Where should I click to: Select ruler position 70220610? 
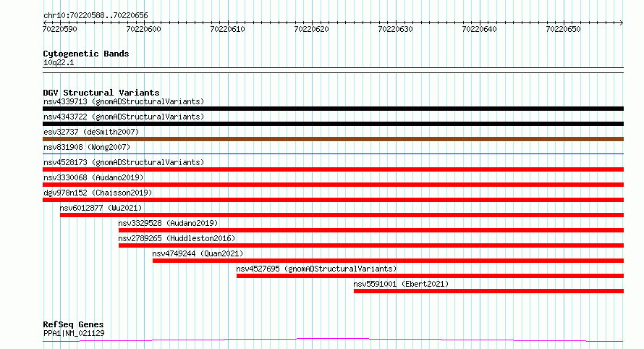pyautogui.click(x=227, y=29)
